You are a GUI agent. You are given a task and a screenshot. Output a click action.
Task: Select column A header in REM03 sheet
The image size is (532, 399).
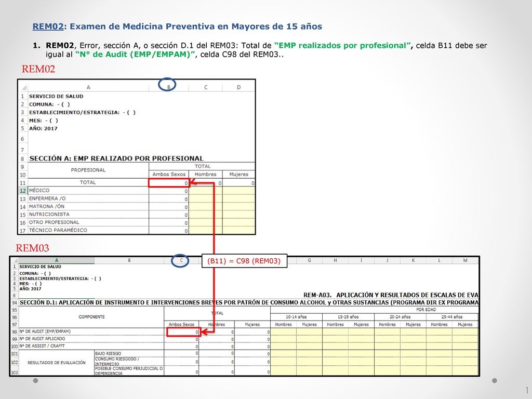pyautogui.click(x=56, y=261)
